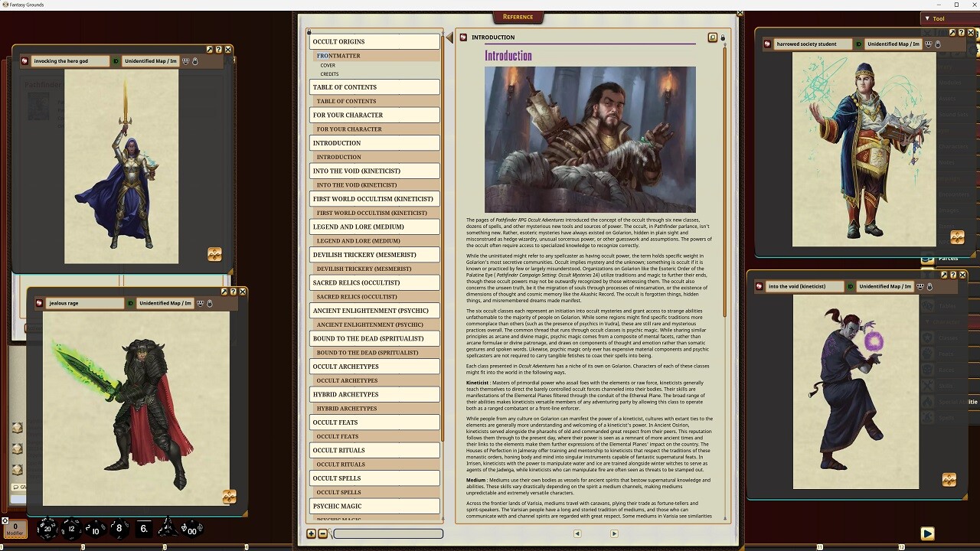Click the help question mark on jealous rage window
Screen dimensions: 980x551
pyautogui.click(x=233, y=292)
